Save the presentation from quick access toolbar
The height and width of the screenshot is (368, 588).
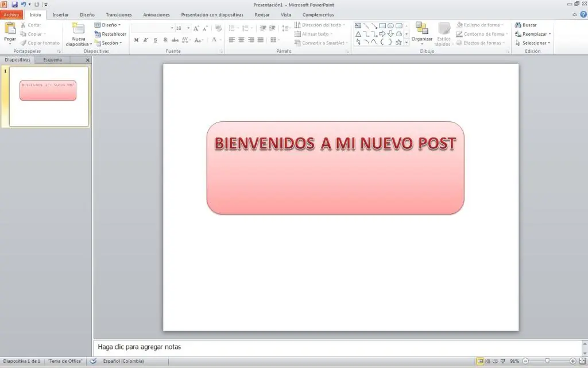pyautogui.click(x=14, y=5)
